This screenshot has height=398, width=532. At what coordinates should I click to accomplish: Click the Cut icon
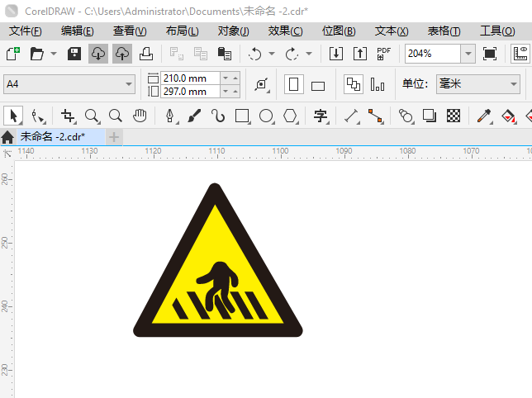click(x=177, y=54)
